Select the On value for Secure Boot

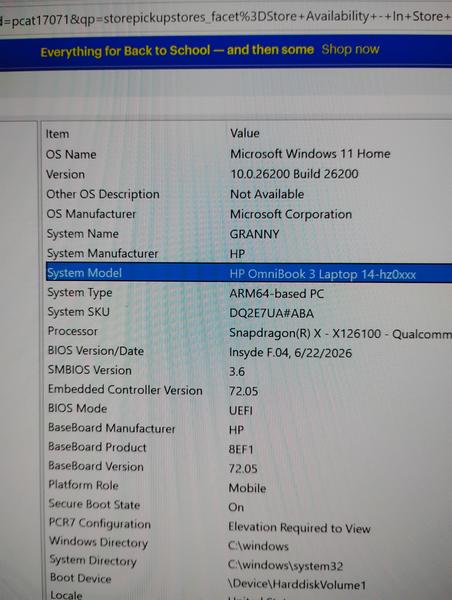pos(236,507)
